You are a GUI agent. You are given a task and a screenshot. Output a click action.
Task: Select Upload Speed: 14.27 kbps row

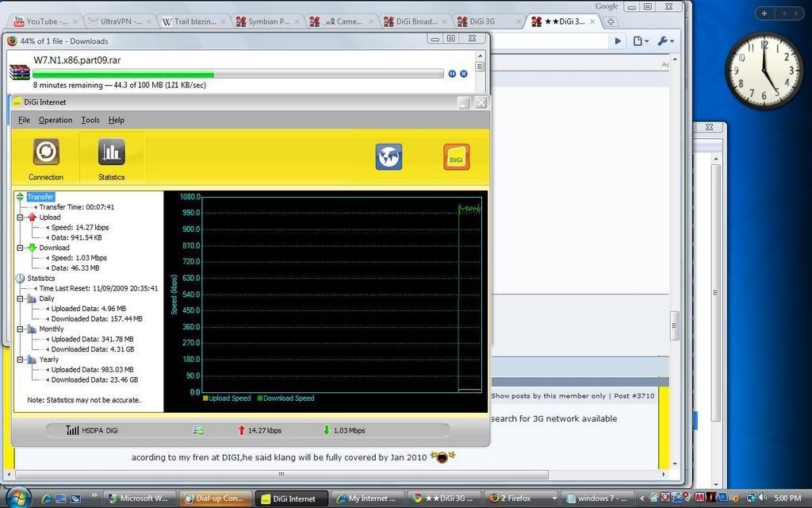click(x=80, y=227)
